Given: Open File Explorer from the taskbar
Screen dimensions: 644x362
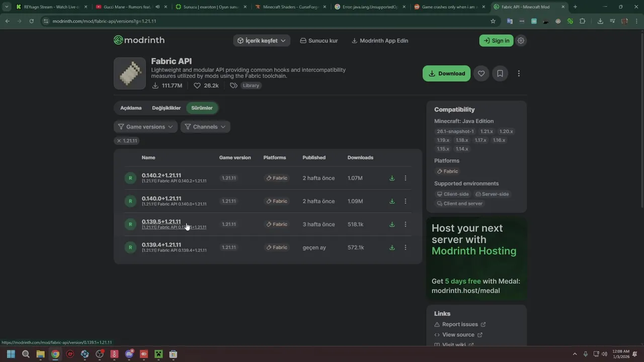Looking at the screenshot, I should (40, 354).
